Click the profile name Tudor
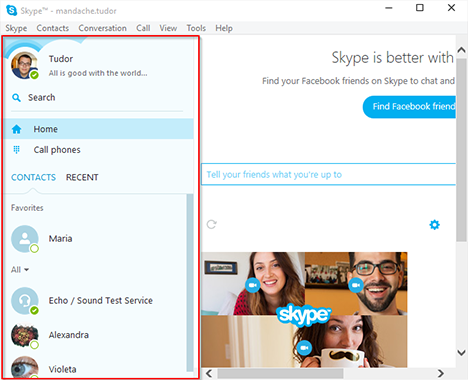 [x=61, y=59]
